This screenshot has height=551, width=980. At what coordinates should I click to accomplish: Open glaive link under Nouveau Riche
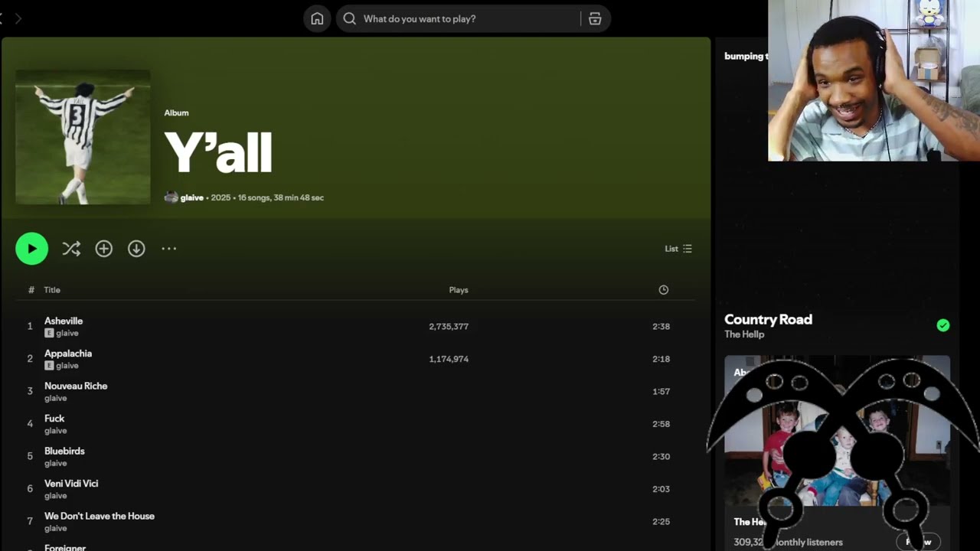tap(56, 399)
